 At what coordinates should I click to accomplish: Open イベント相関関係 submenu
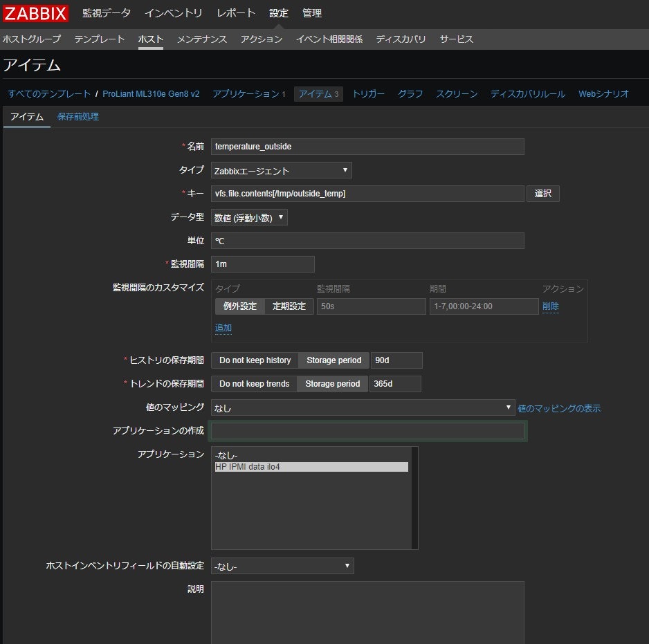pyautogui.click(x=329, y=39)
